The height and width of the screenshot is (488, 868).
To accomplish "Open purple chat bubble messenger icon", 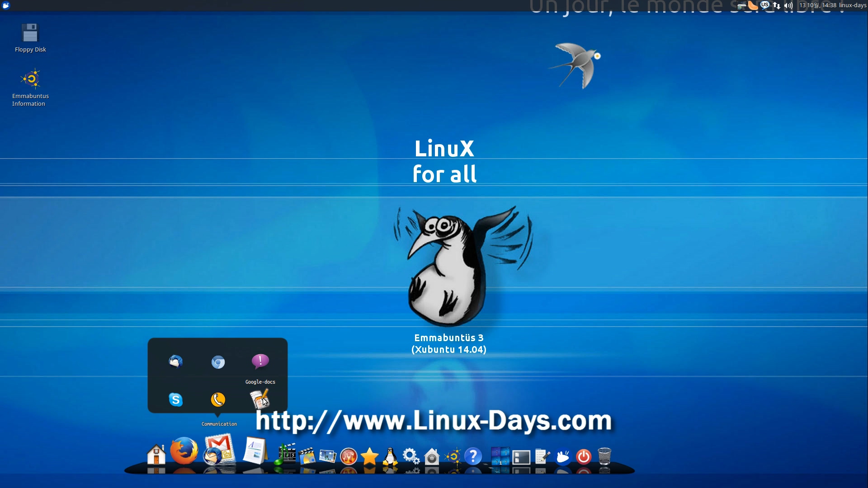I will point(260,361).
